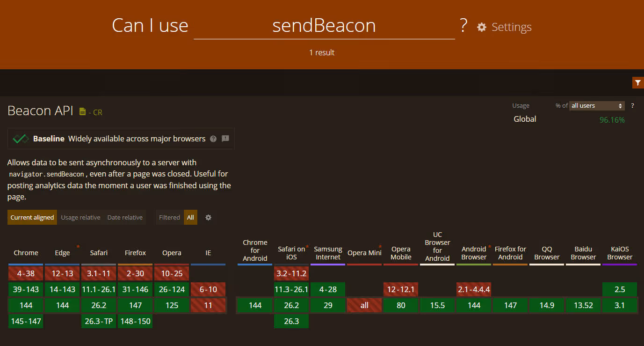Click the Beacon API title link
The width and height of the screenshot is (644, 346).
point(40,111)
